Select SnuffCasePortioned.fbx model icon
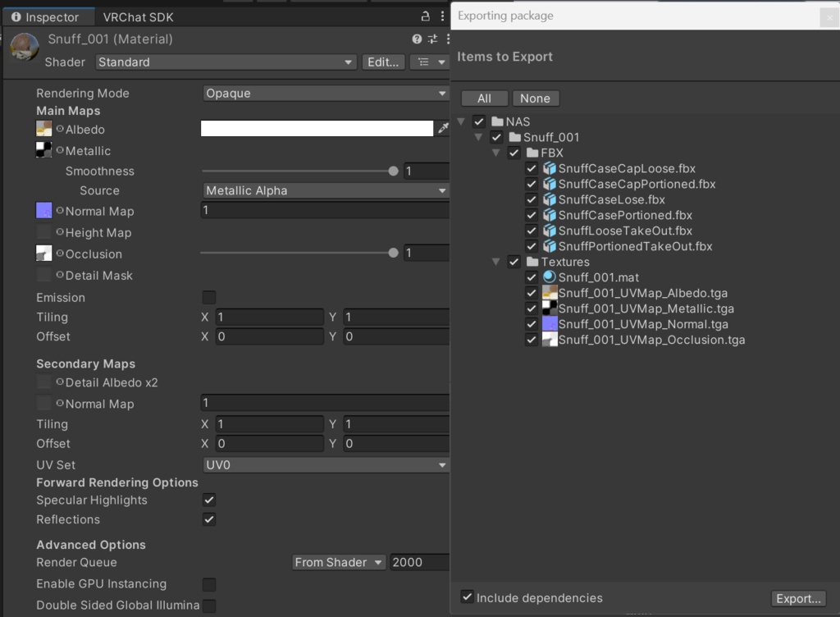This screenshot has width=840, height=617. [x=549, y=215]
